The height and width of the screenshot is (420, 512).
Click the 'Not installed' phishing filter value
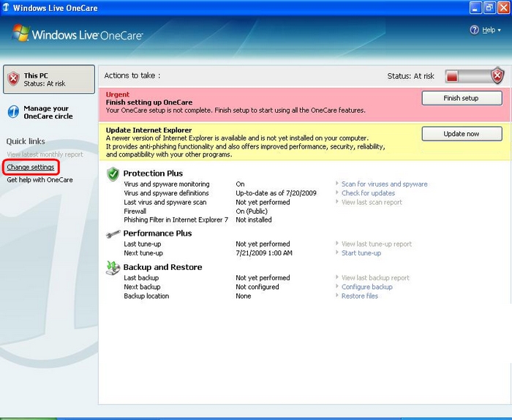pyautogui.click(x=254, y=220)
